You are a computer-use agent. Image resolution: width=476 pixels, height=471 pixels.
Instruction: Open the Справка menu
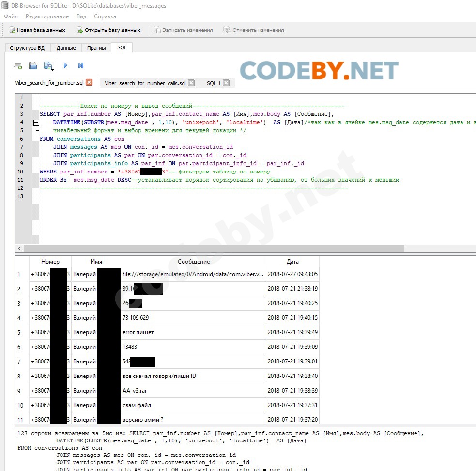point(105,16)
